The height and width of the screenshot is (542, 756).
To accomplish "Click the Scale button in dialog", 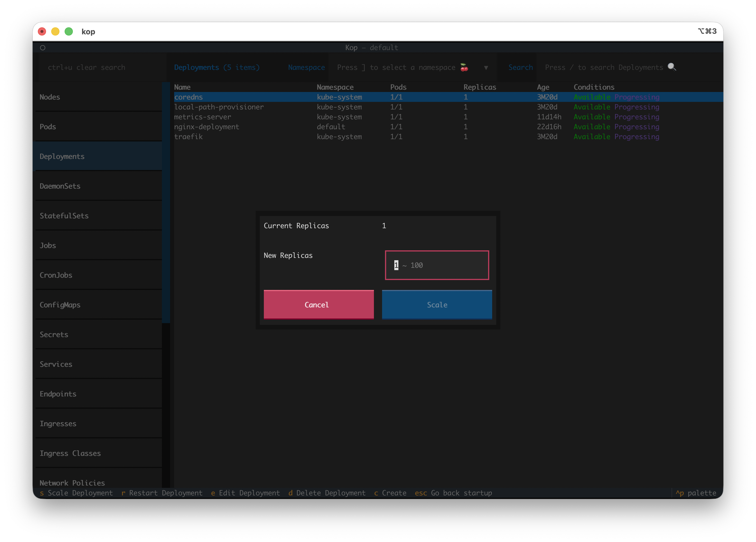I will pos(437,304).
